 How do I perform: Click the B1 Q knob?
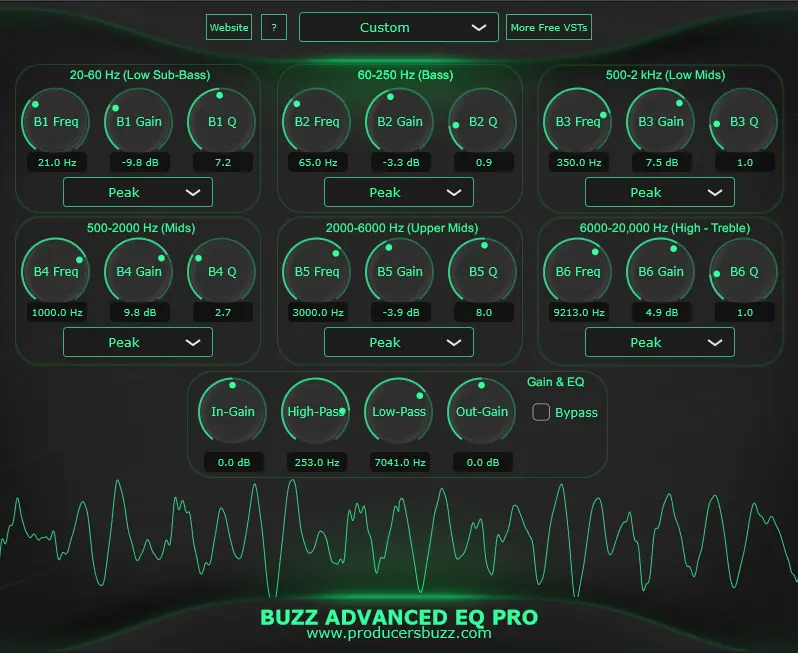click(222, 122)
